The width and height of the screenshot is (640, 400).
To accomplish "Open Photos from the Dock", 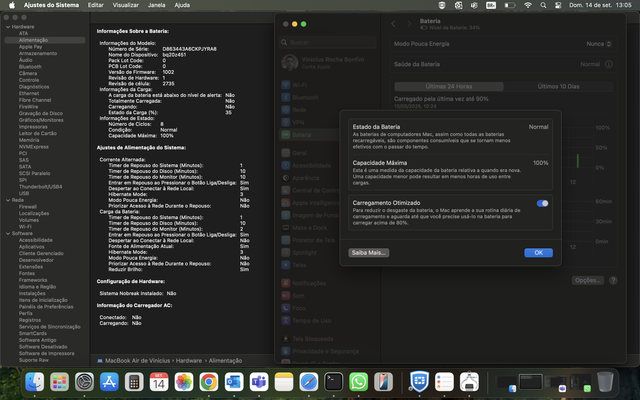I will [184, 382].
